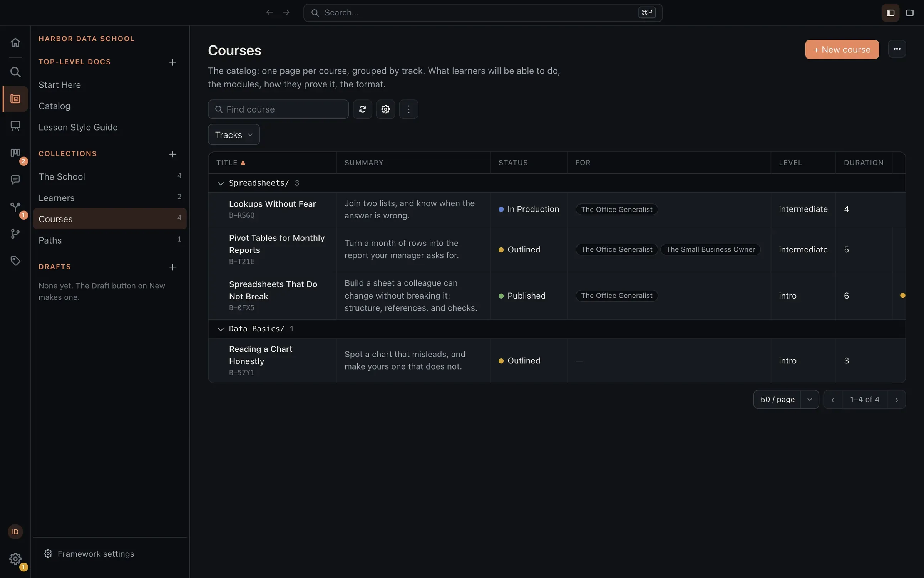Toggle the left sidebar panel
Image resolution: width=924 pixels, height=578 pixels.
coord(891,13)
